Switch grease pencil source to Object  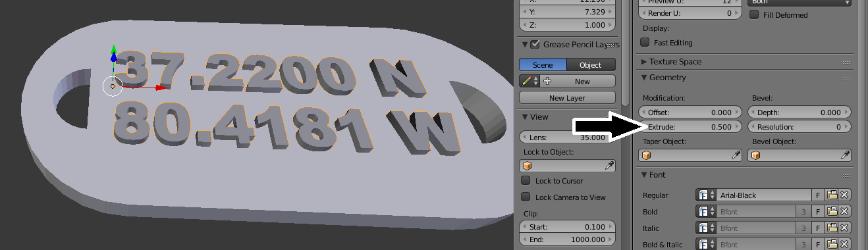[591, 65]
